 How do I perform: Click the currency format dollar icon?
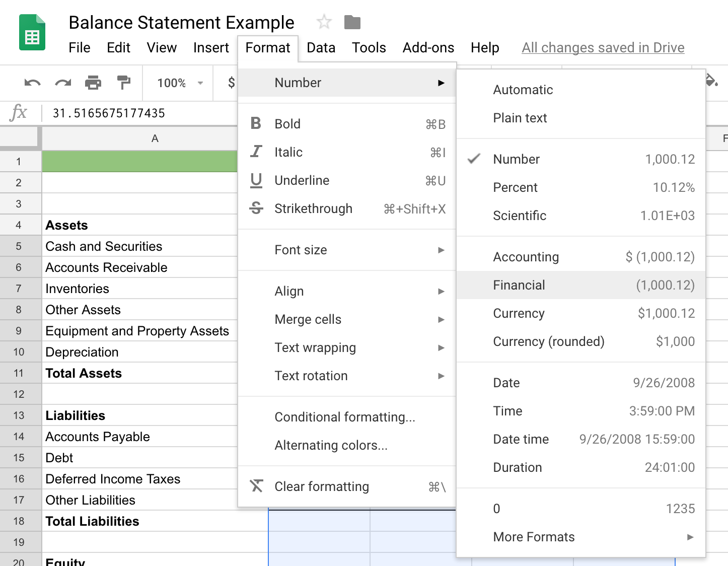231,83
